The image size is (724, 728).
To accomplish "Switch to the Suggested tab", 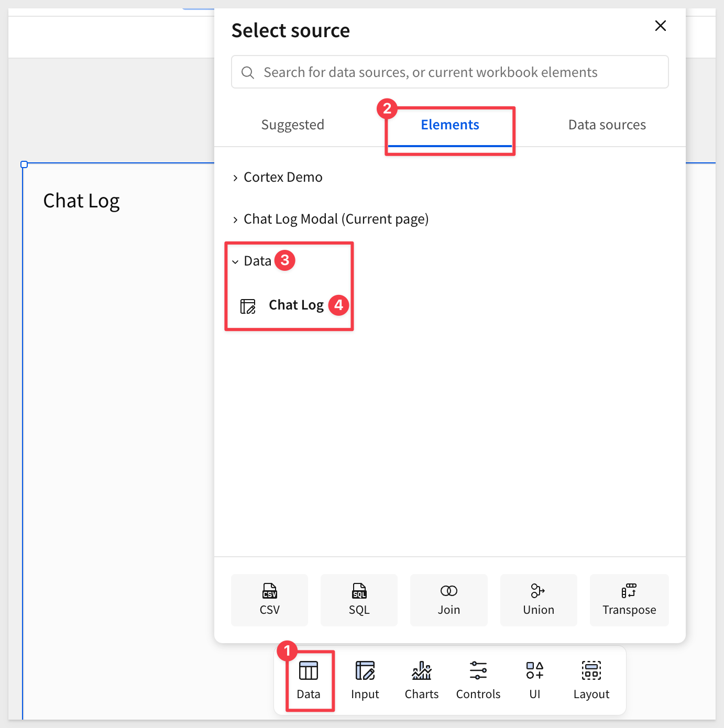I will click(292, 125).
